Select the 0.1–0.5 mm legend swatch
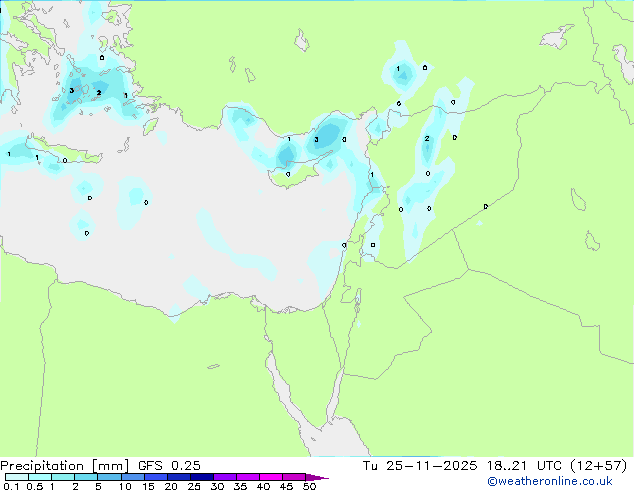 pyautogui.click(x=17, y=477)
